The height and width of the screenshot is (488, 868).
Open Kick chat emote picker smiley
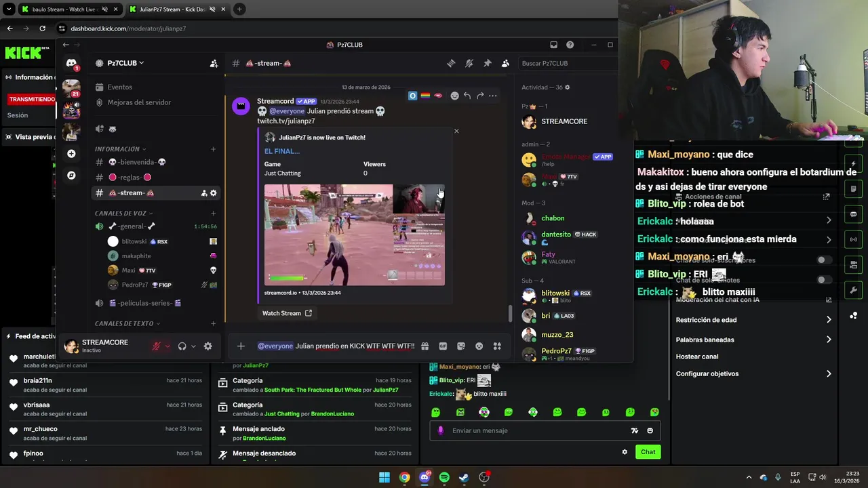(650, 430)
